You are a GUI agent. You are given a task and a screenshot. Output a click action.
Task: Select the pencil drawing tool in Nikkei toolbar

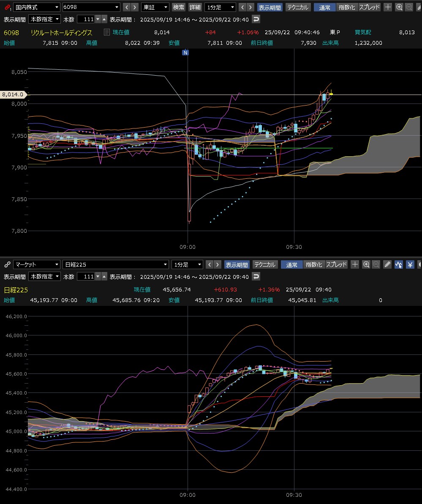(388, 264)
